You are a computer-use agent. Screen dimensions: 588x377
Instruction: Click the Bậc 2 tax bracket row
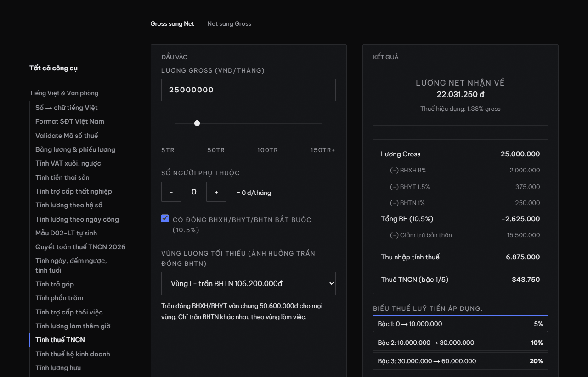(460, 343)
